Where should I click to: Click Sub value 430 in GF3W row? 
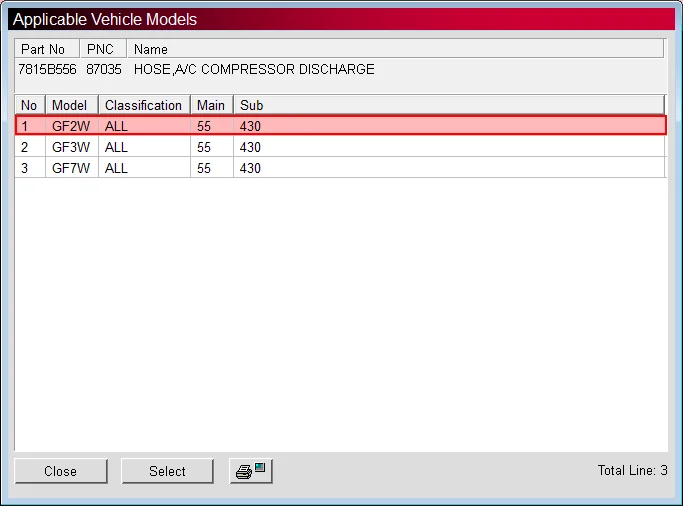pos(250,147)
